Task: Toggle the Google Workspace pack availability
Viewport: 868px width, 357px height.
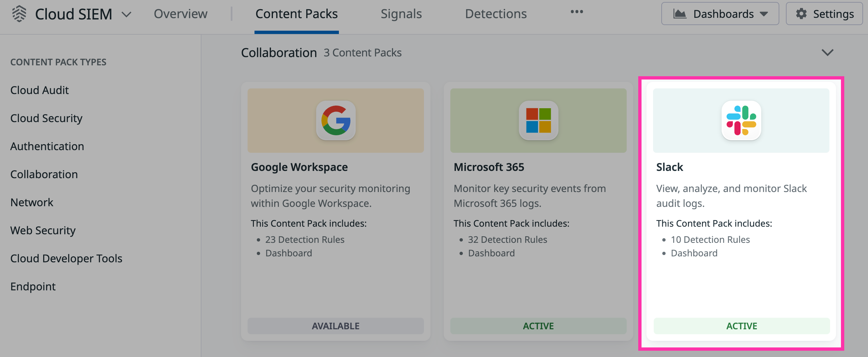Action: point(335,326)
